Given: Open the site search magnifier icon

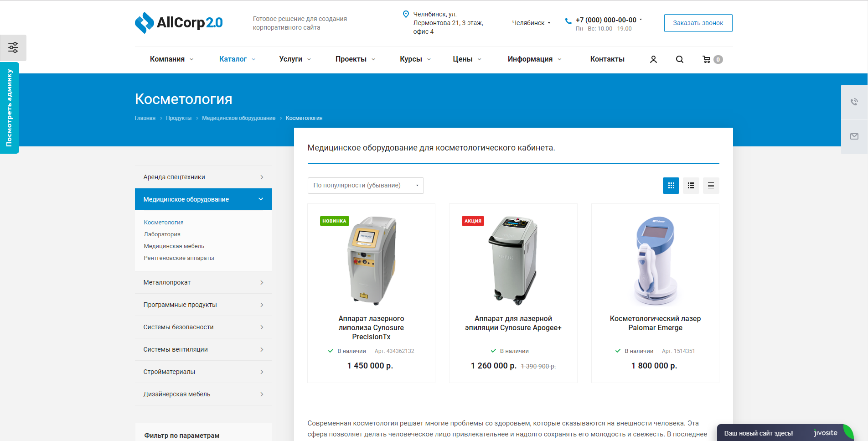Looking at the screenshot, I should (679, 59).
